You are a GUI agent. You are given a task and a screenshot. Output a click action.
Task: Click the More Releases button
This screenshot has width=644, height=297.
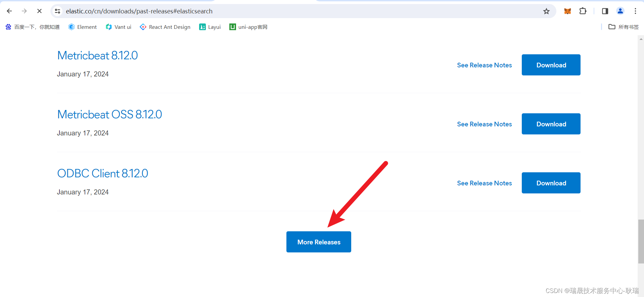(319, 242)
